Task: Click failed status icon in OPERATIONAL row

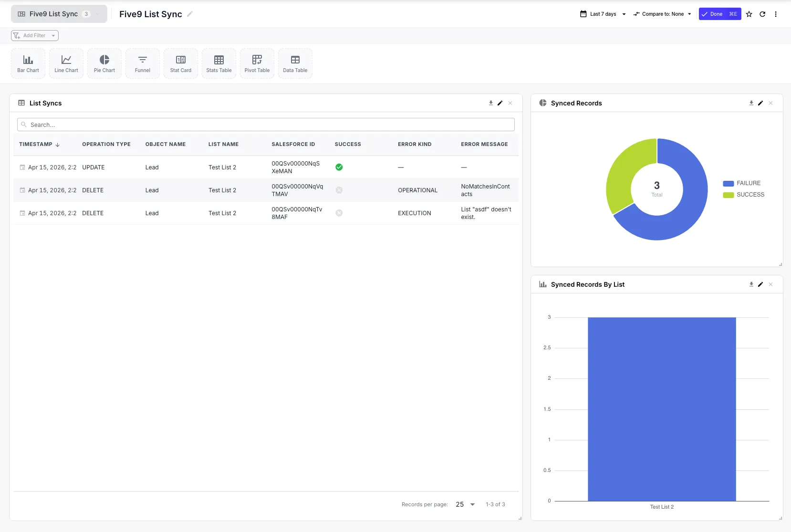Action: tap(339, 190)
